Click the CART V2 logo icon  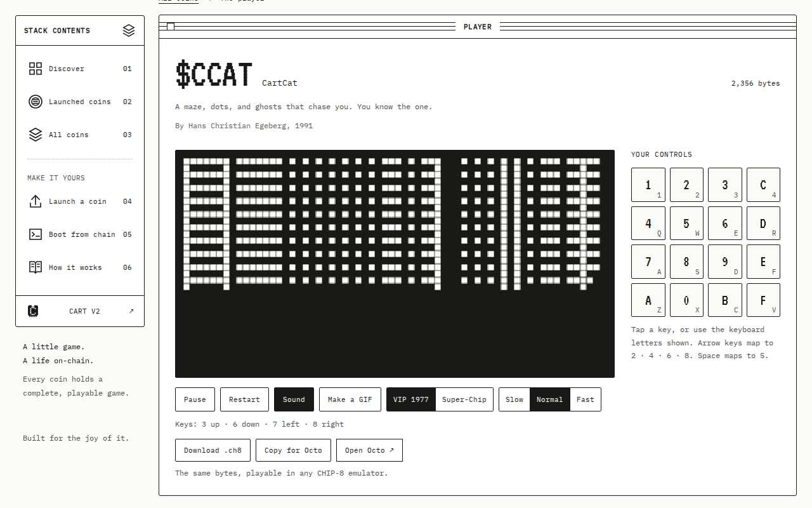pyautogui.click(x=33, y=311)
